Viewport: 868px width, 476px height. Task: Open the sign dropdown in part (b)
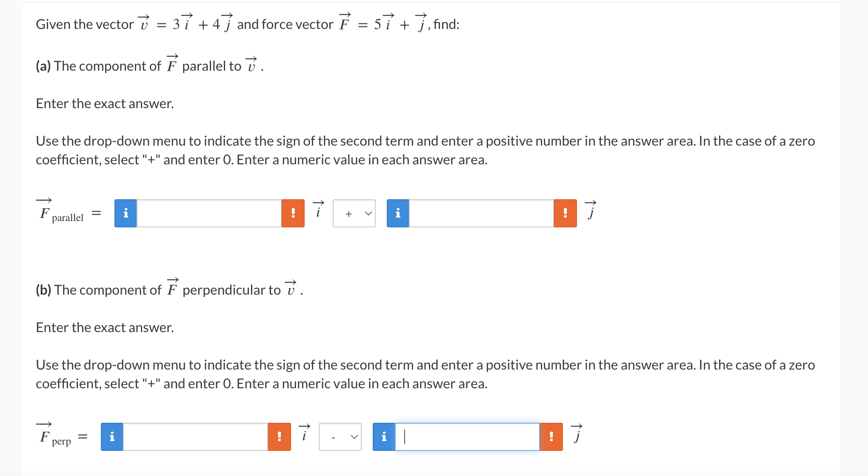click(340, 436)
